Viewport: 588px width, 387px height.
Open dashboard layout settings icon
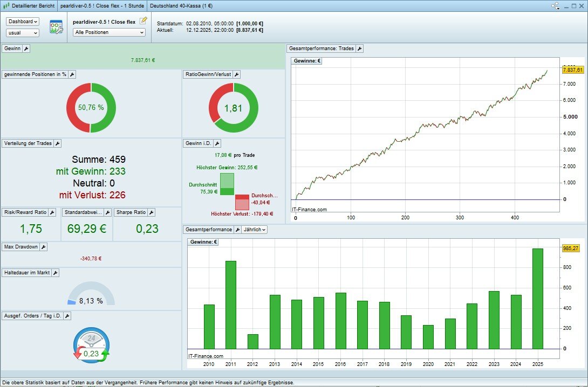[x=56, y=27]
